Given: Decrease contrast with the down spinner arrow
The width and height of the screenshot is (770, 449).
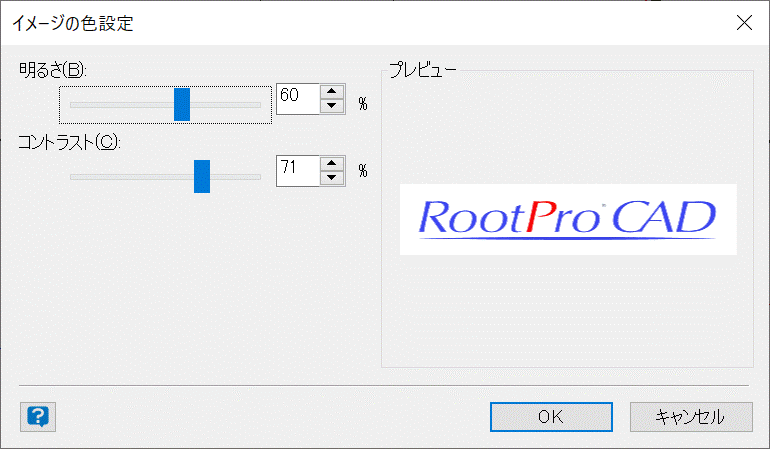Looking at the screenshot, I should [x=332, y=177].
